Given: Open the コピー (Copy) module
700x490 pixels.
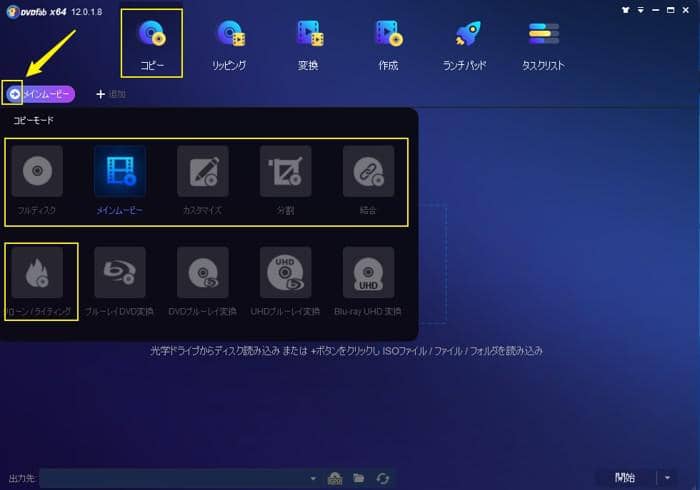Looking at the screenshot, I should 152,43.
